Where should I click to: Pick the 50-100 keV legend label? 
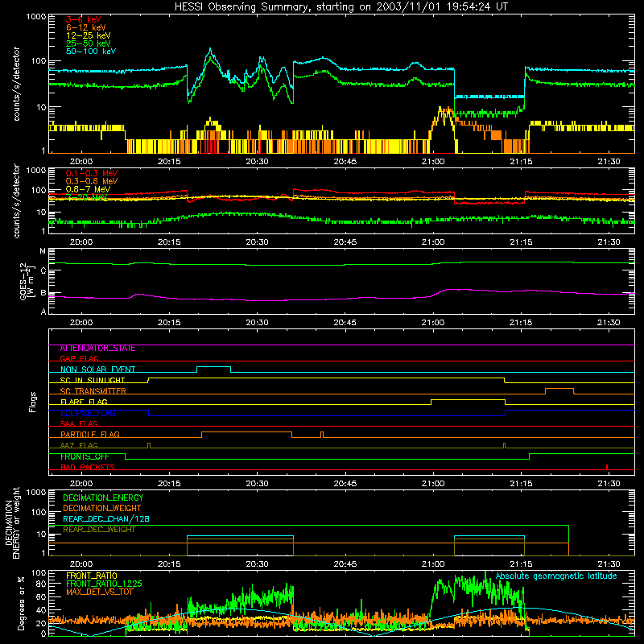[91, 52]
